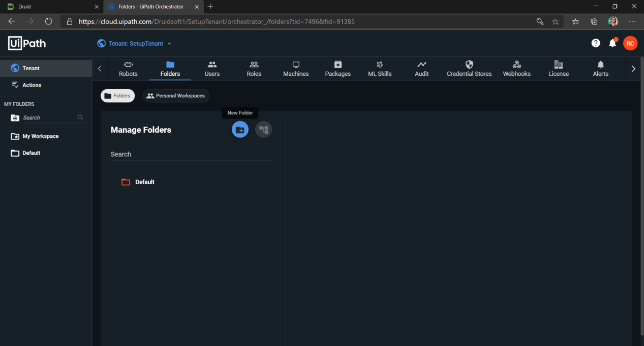Select the Folders pill toggle

click(117, 96)
